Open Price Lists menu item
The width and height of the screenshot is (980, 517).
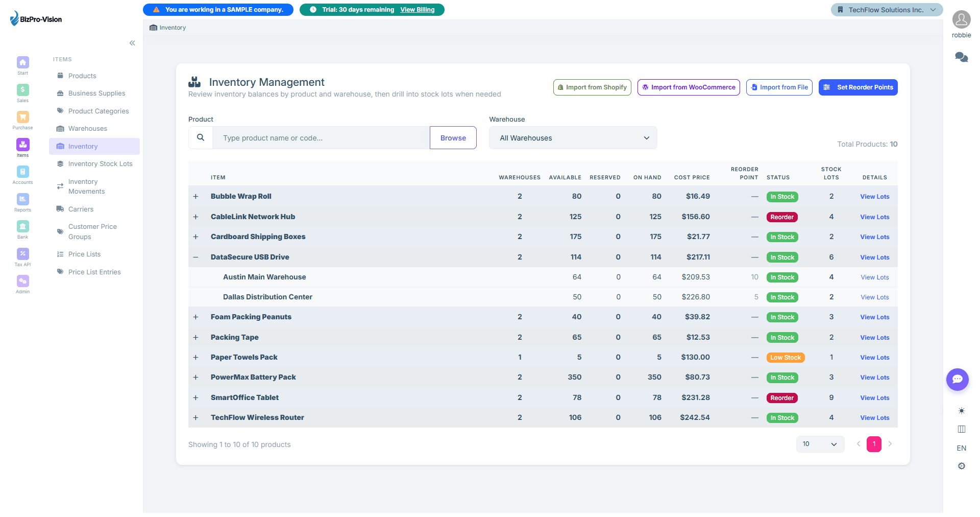94,254
